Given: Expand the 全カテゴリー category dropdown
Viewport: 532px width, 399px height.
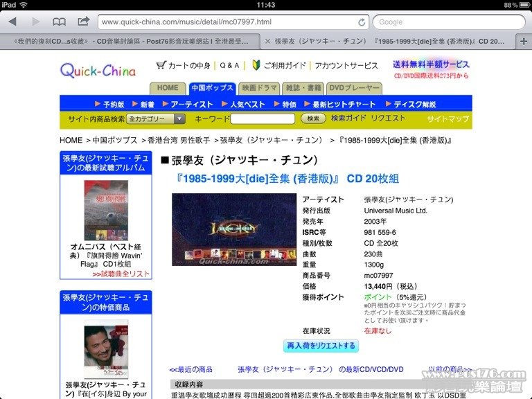Looking at the screenshot, I should [x=156, y=118].
